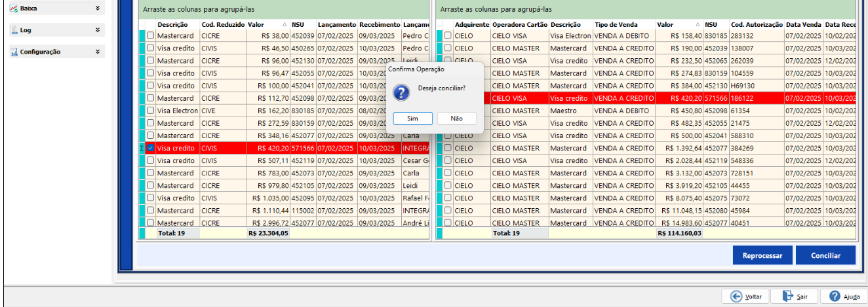Click the authorization code cell 728151
Image resolution: width=868 pixels, height=307 pixels.
pyautogui.click(x=757, y=173)
